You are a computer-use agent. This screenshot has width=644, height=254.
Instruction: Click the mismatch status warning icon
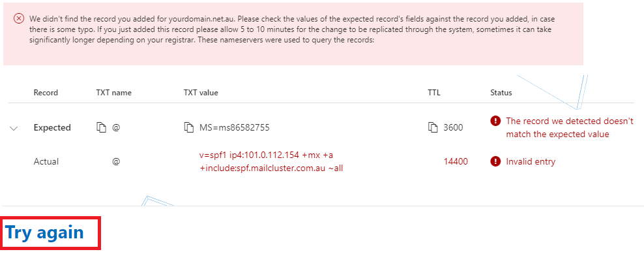(x=496, y=121)
